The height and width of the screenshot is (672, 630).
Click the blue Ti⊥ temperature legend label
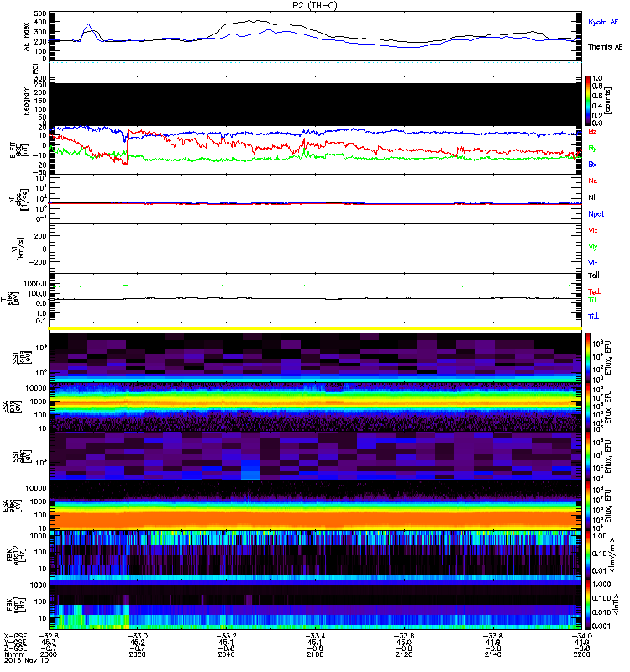tap(593, 317)
